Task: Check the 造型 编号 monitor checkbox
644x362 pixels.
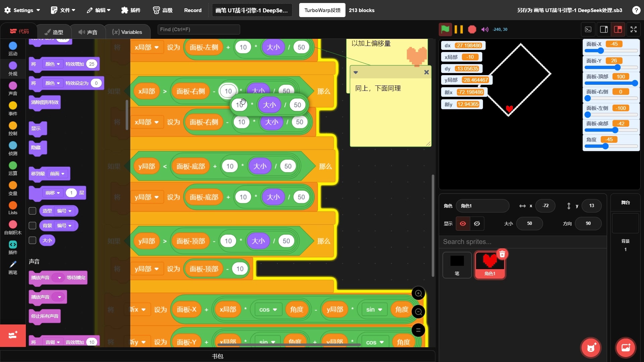Action: pos(33,211)
